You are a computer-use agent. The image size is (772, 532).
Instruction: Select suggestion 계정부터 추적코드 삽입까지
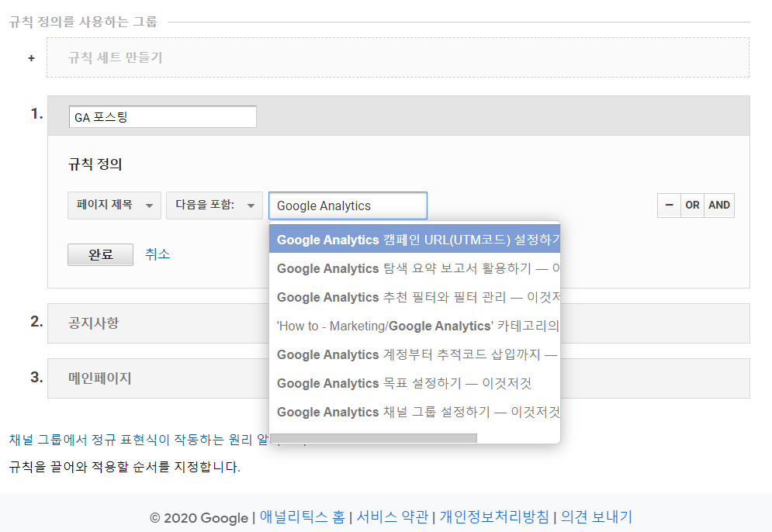coord(414,354)
